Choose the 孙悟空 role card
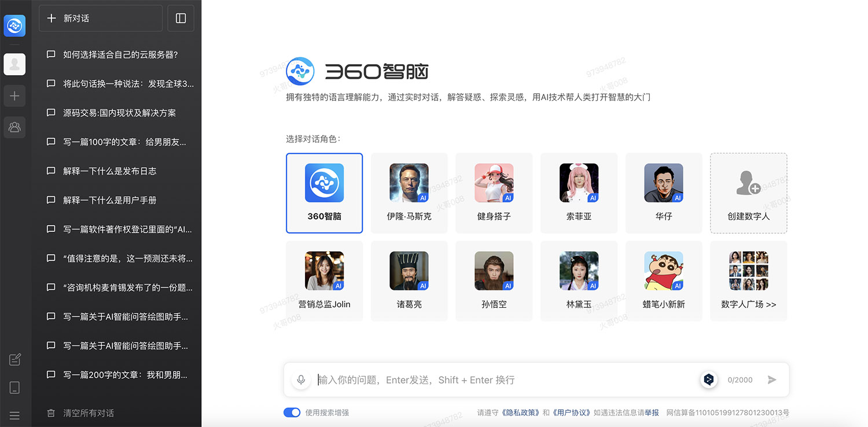868x427 pixels. point(494,281)
